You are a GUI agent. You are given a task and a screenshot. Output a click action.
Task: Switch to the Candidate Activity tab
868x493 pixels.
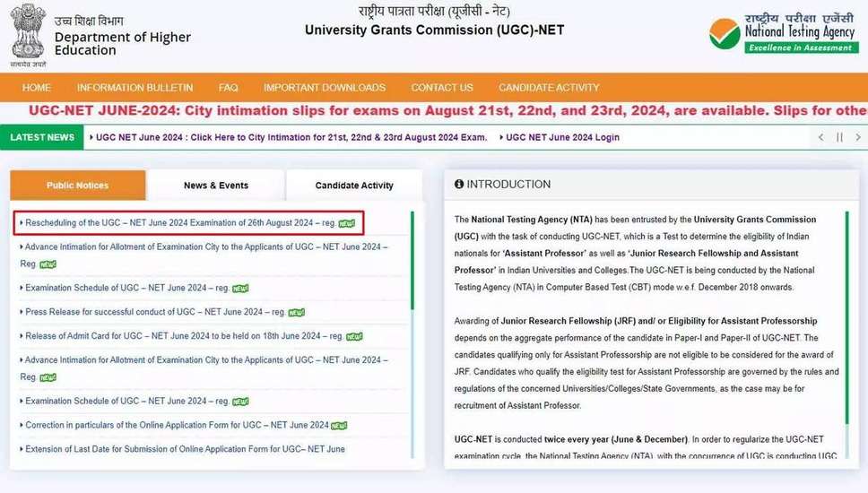(x=354, y=186)
